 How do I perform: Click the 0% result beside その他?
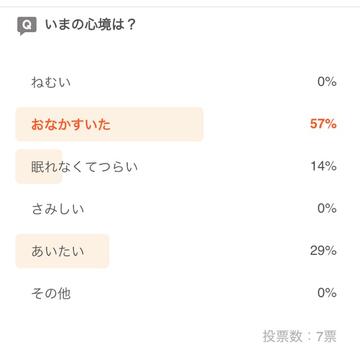[x=327, y=293]
